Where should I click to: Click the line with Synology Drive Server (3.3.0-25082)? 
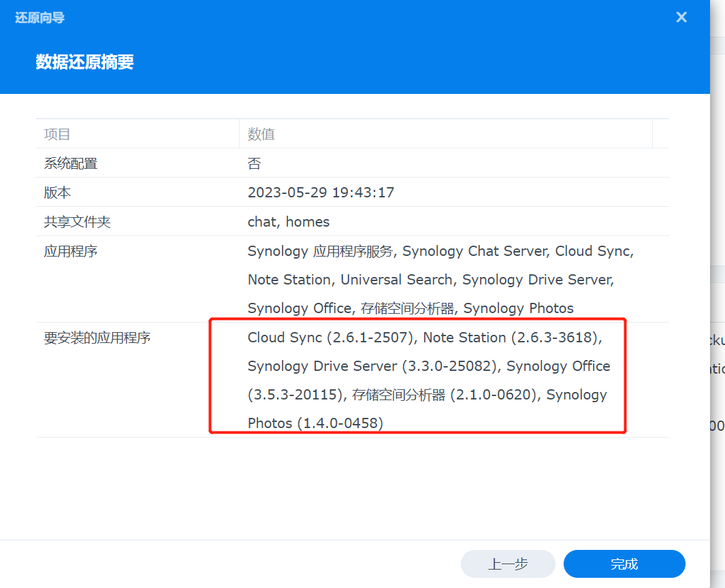point(429,366)
